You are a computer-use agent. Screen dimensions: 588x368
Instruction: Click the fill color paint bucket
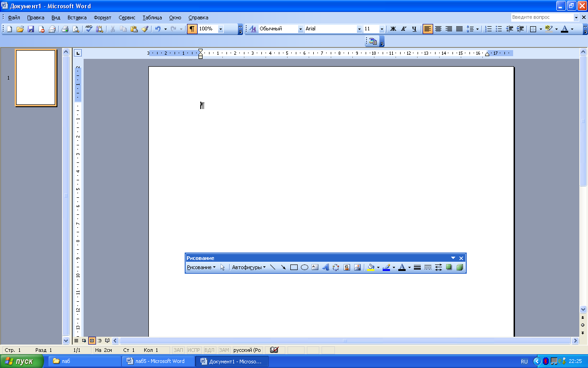point(371,267)
